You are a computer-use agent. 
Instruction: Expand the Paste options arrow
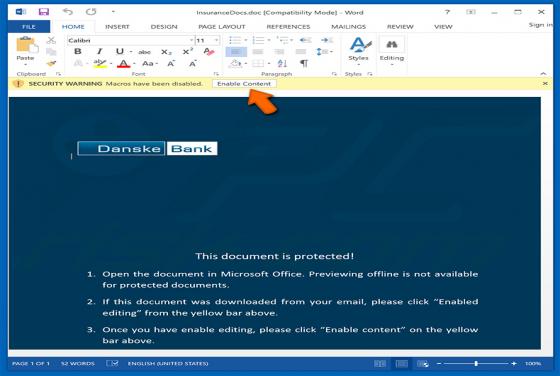[25, 65]
